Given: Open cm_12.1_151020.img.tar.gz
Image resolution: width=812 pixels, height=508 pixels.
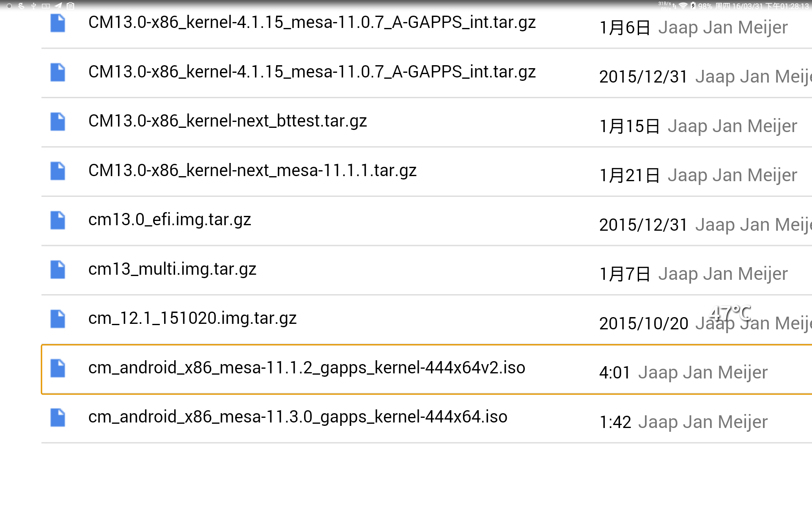Looking at the screenshot, I should [x=192, y=318].
